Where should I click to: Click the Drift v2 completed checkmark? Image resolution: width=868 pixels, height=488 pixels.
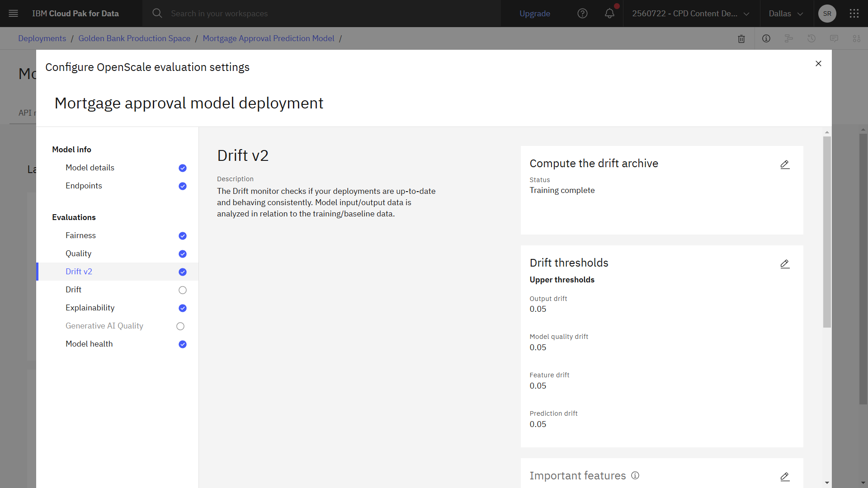pos(183,272)
